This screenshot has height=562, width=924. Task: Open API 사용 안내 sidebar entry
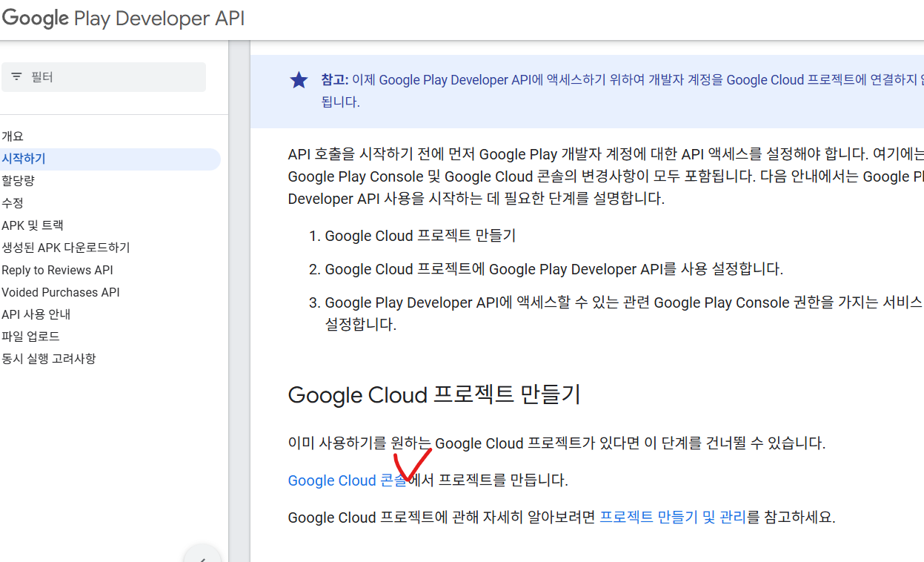point(36,314)
